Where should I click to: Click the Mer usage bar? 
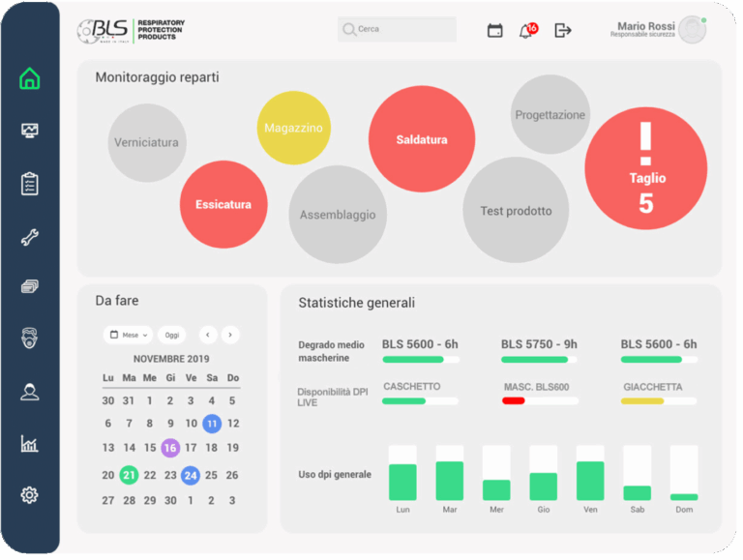(x=496, y=473)
